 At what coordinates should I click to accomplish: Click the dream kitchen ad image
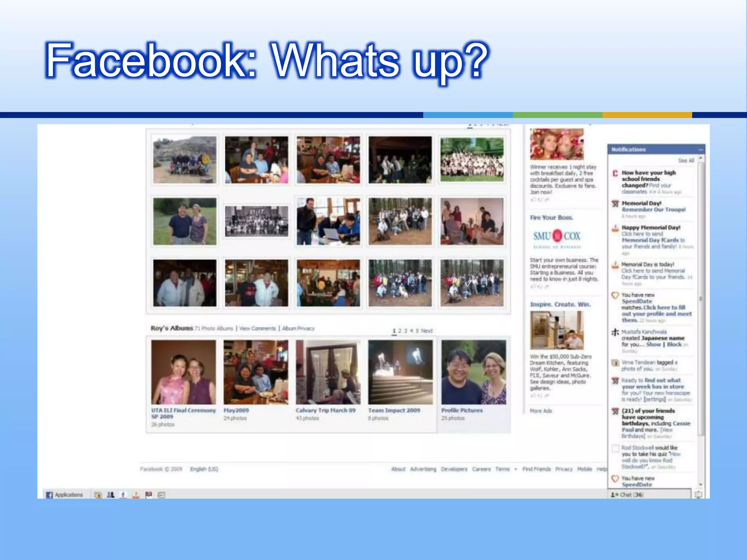(x=557, y=330)
